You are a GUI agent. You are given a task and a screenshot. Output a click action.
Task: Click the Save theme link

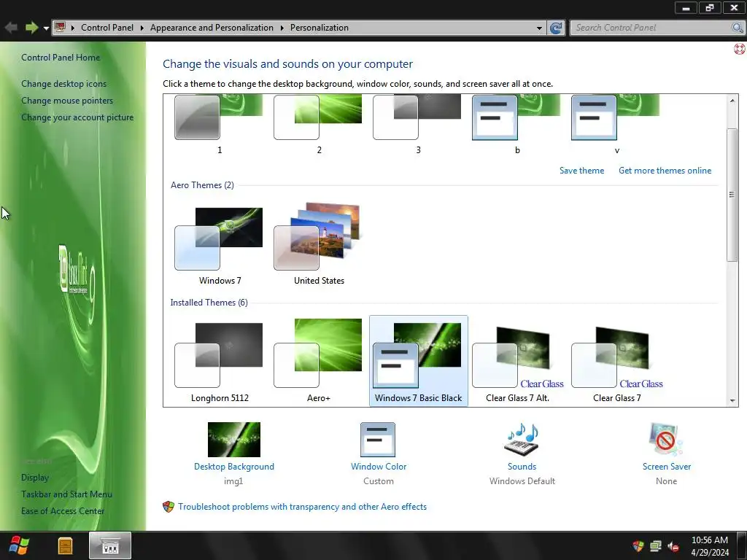(x=581, y=171)
